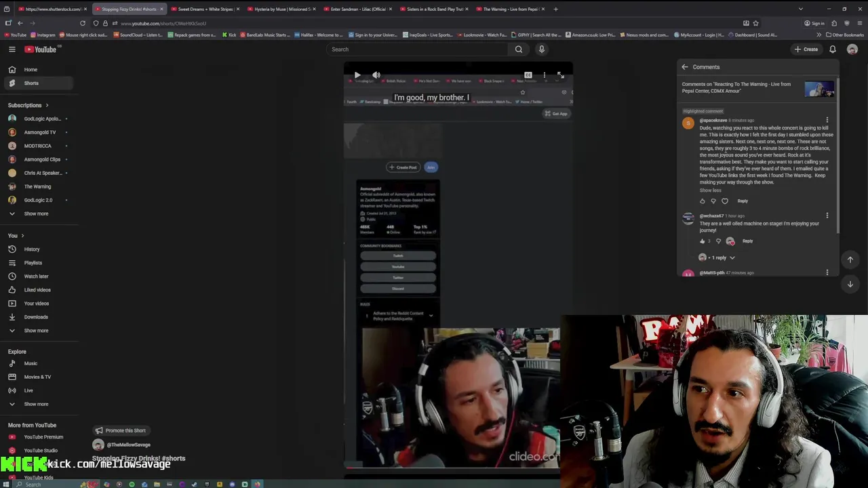Viewport: 868px width, 488px height.
Task: Go to previous Short with up arrow
Action: (x=850, y=260)
